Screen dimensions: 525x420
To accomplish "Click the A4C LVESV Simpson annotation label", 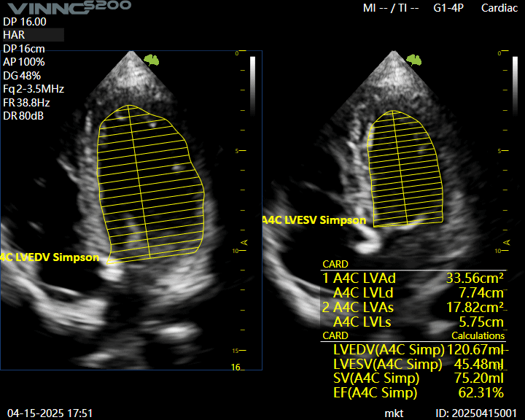I will click(x=314, y=220).
